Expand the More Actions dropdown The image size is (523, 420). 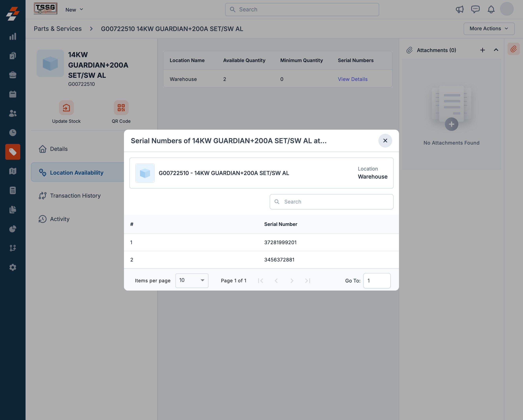tap(489, 29)
